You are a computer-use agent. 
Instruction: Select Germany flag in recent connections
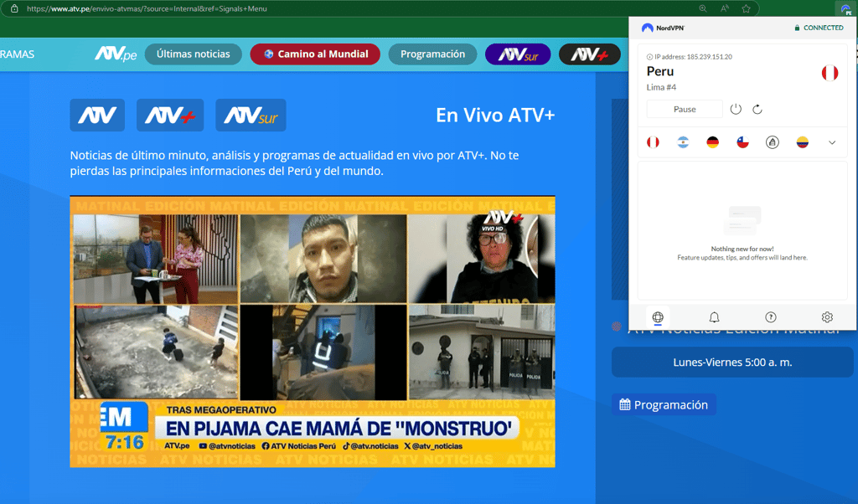712,142
